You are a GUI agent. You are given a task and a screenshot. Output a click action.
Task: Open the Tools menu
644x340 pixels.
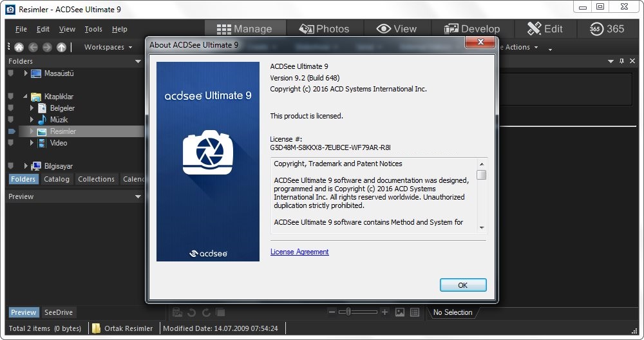point(93,29)
